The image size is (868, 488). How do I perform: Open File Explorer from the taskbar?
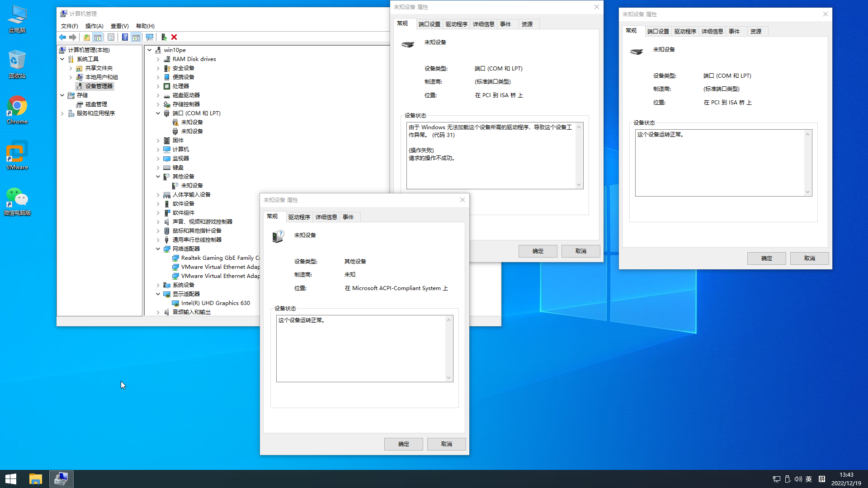[36, 479]
